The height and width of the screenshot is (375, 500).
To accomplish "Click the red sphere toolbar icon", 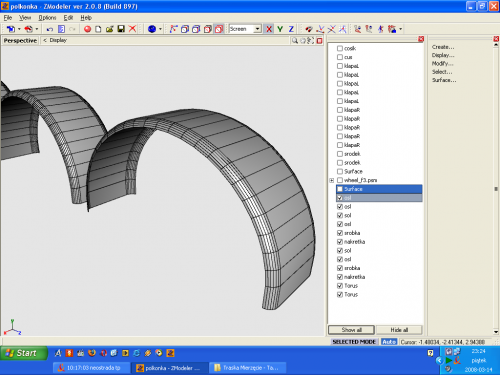I will [x=87, y=29].
